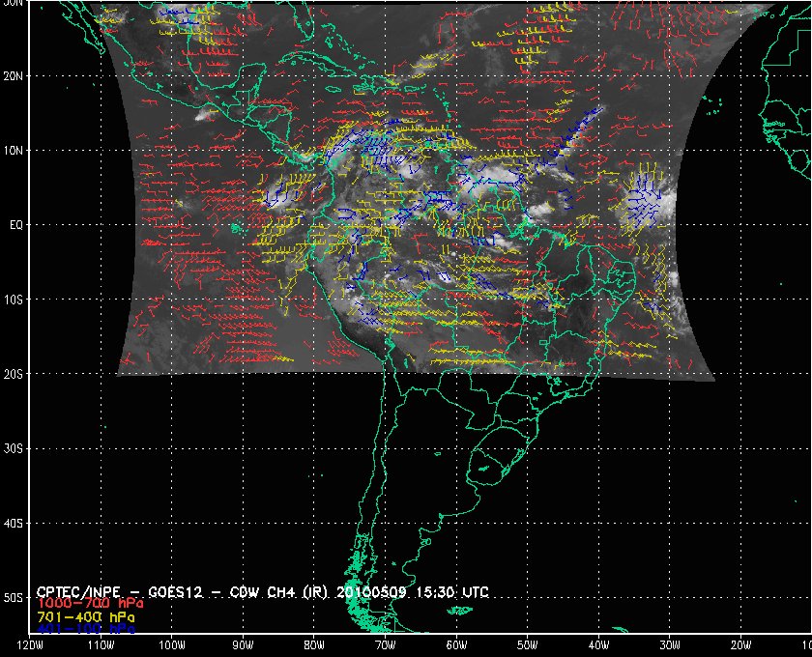Click the 10N latitude axis label

(x=14, y=150)
